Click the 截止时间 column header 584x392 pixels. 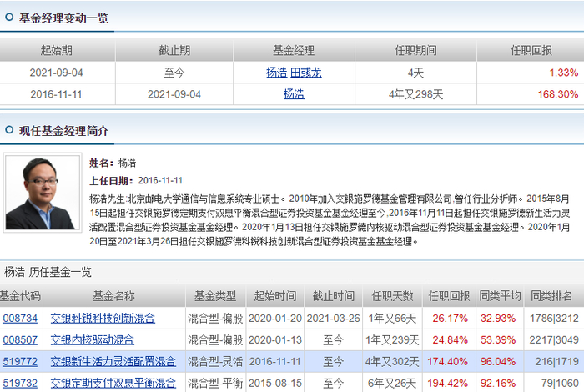point(334,296)
